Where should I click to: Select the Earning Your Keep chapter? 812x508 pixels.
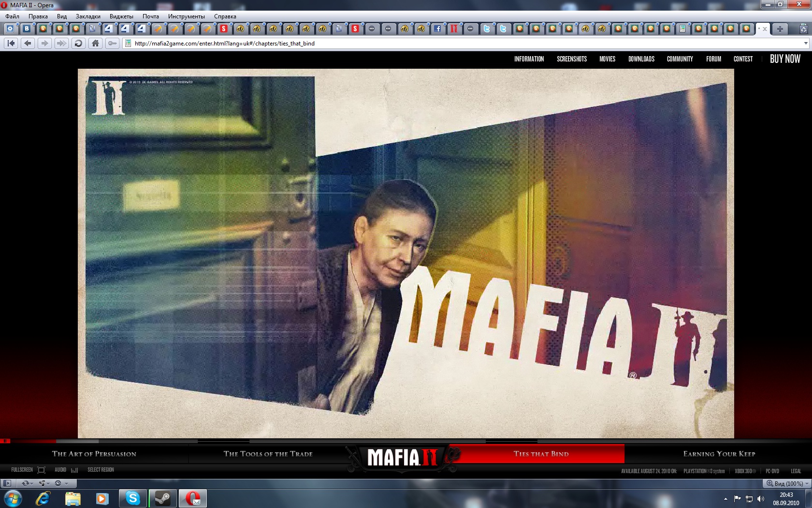point(719,454)
